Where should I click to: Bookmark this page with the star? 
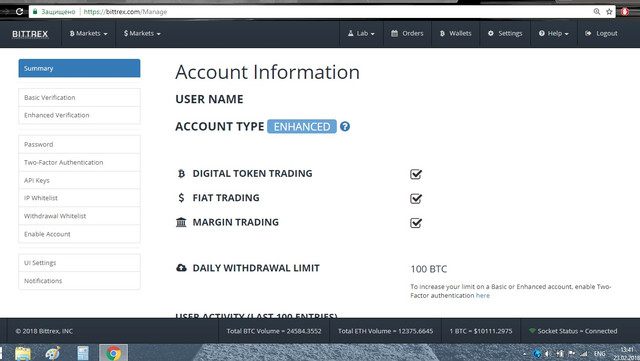[609, 11]
